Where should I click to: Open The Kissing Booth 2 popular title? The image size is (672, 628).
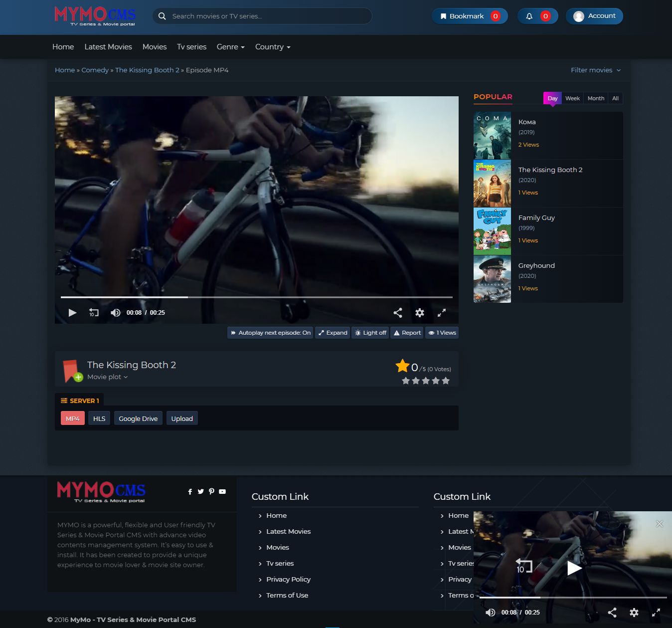[x=550, y=170]
